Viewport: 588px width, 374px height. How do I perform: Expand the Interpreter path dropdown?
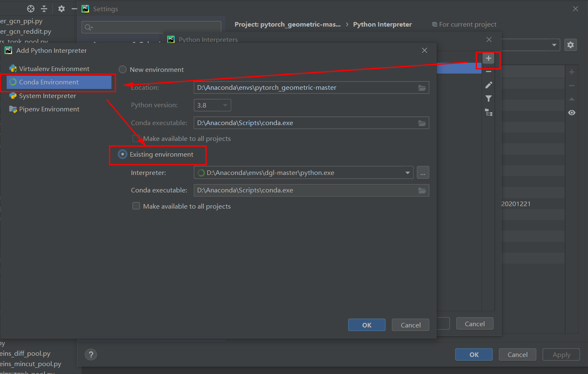(408, 173)
